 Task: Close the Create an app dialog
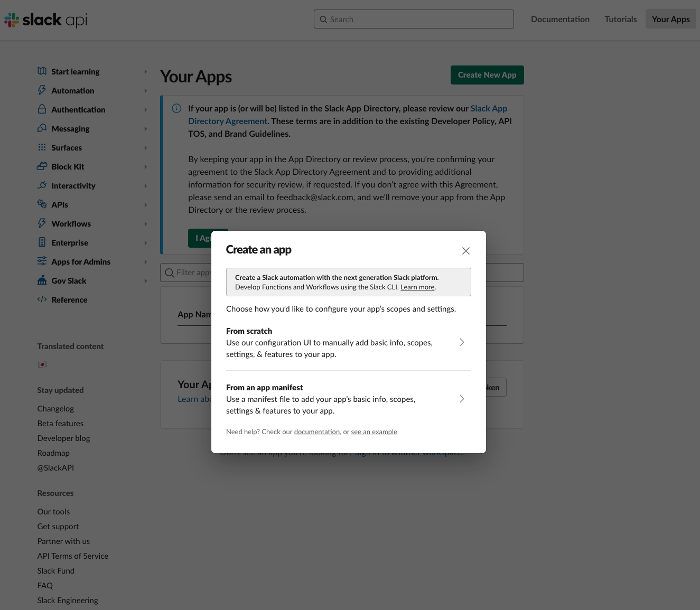pyautogui.click(x=466, y=251)
